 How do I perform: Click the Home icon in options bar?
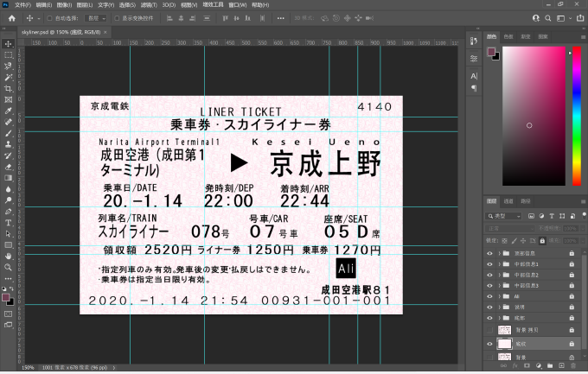(x=12, y=18)
